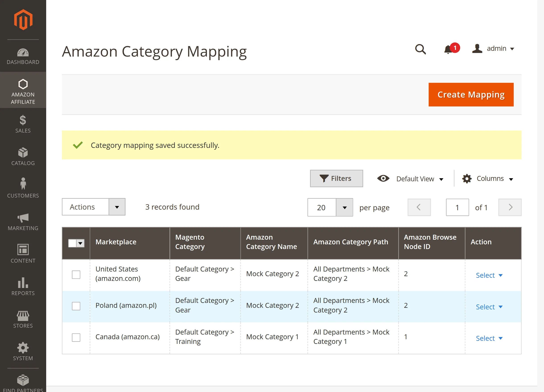Sort by Amazon Category Name header

click(274, 243)
